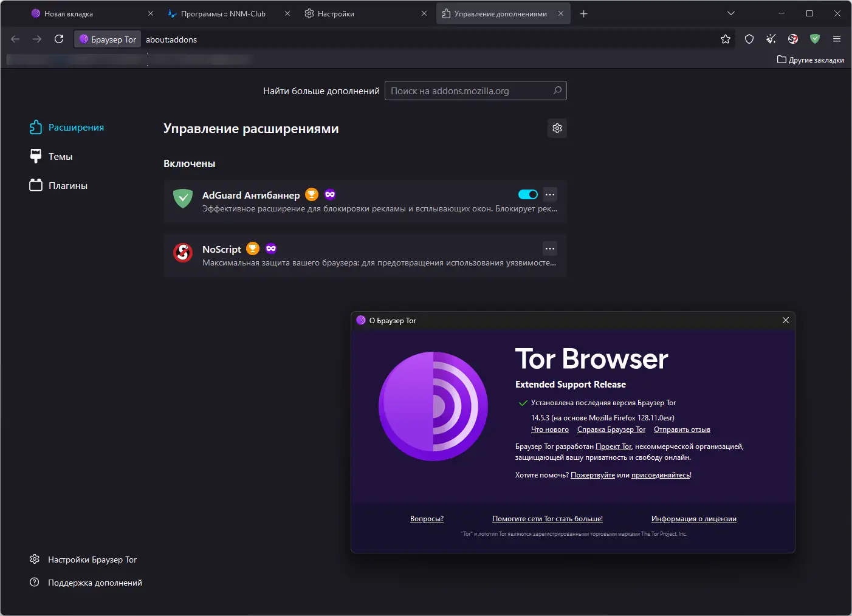Open the Поддержка дополнений link
Screen dimensions: 852x616
[x=86, y=583]
